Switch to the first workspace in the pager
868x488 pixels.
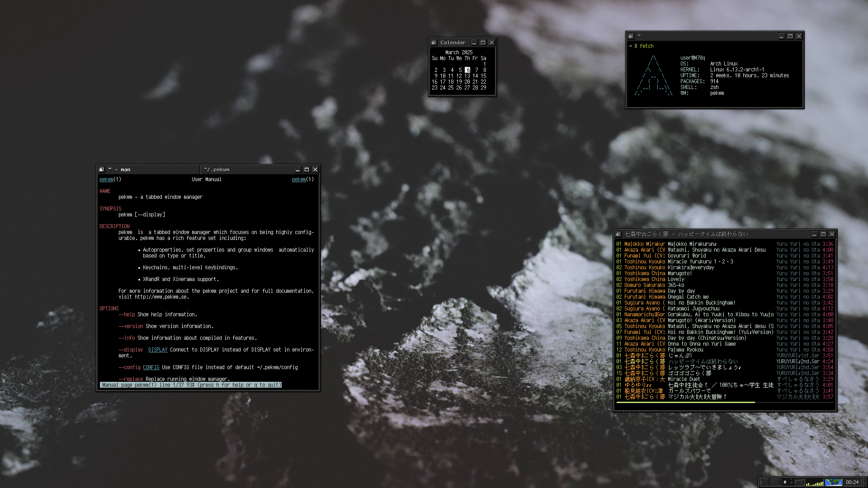click(x=765, y=482)
